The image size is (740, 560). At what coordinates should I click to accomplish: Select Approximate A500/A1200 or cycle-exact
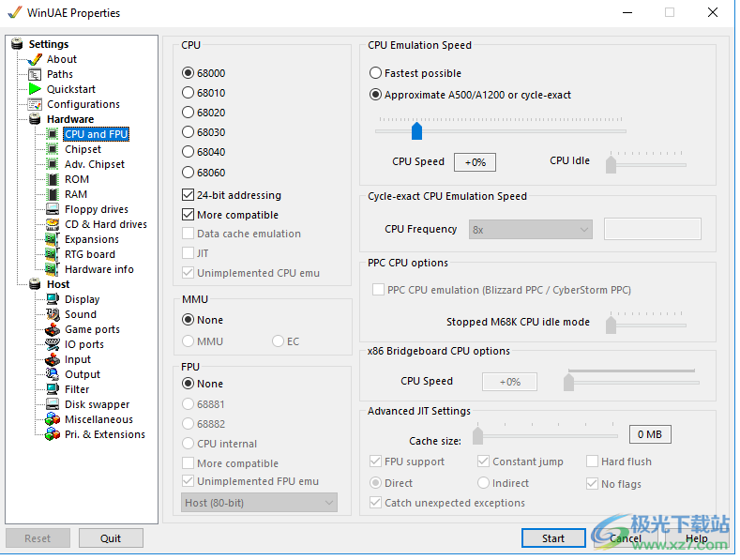[375, 95]
